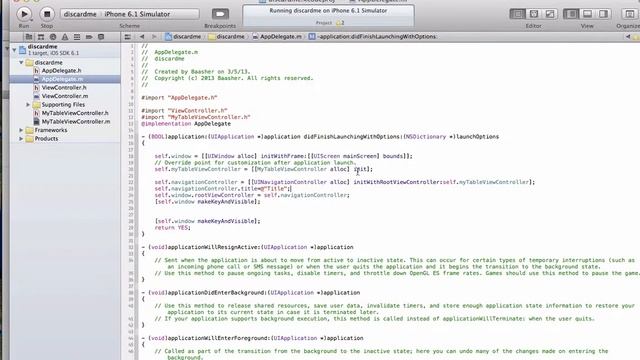Collapse the discardme project root
The height and width of the screenshot is (360, 640).
click(14, 50)
